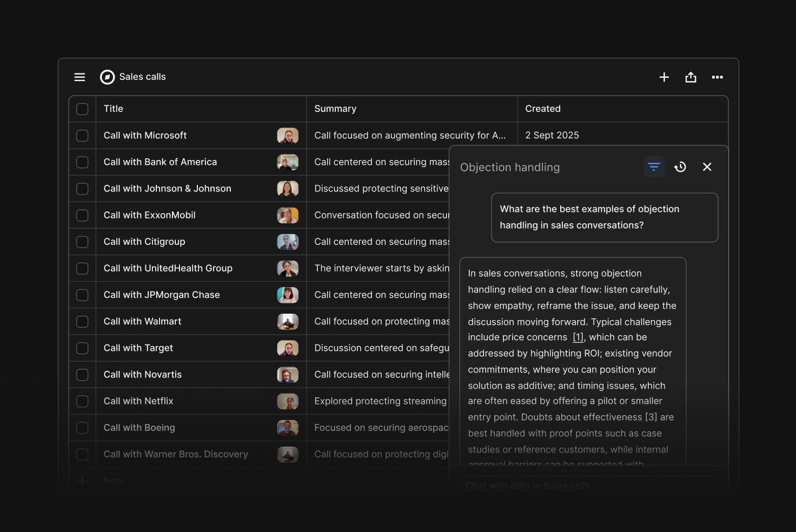Select summary 'The interviewer starts by askin'
Viewport: 796px width, 532px height.
pos(382,268)
